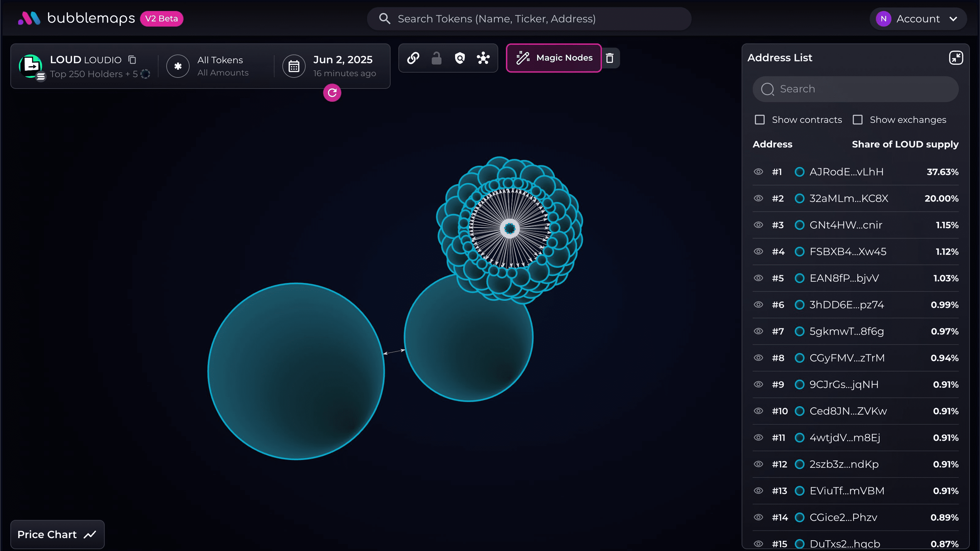Viewport: 980px width, 551px height.
Task: Select address row CGice2...Phzv
Action: (855, 517)
